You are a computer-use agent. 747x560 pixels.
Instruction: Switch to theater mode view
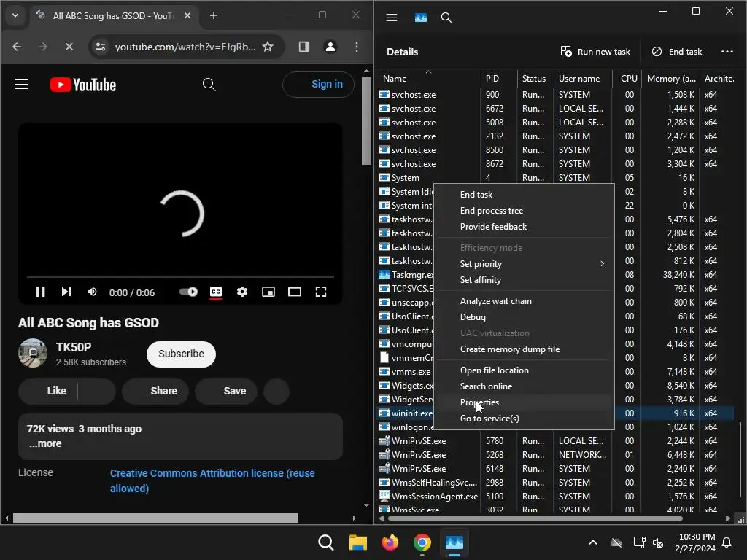pyautogui.click(x=295, y=292)
